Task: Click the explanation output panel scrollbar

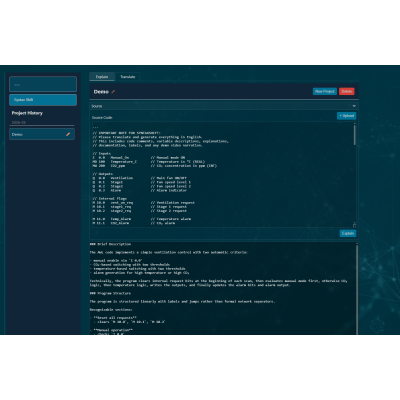Action: pyautogui.click(x=357, y=288)
